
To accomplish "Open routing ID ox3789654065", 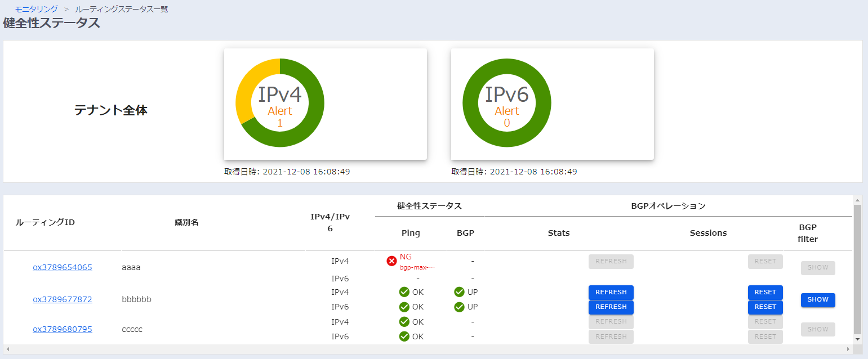I will click(x=62, y=267).
